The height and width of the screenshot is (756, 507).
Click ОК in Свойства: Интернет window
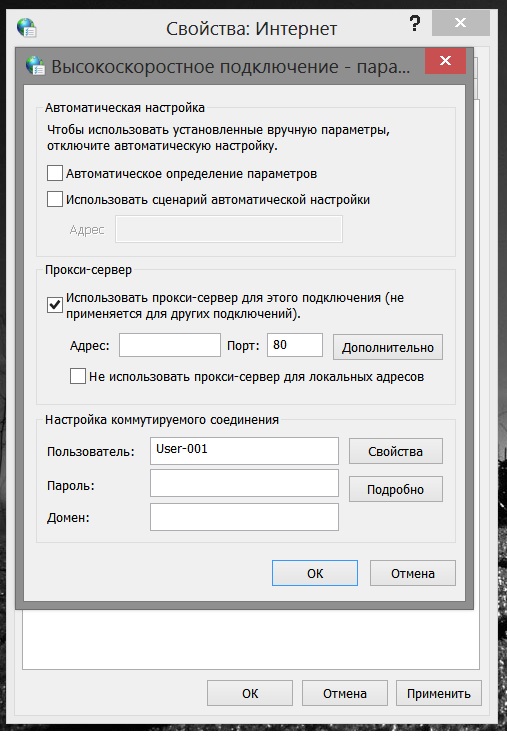[250, 693]
